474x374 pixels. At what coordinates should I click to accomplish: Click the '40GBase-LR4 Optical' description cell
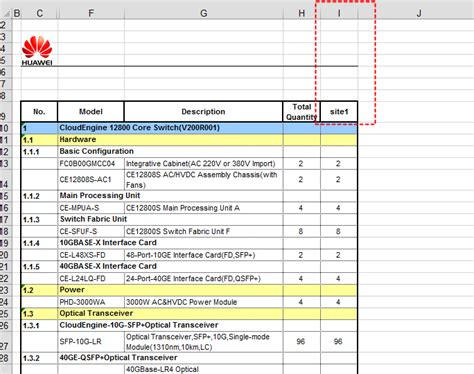point(204,369)
